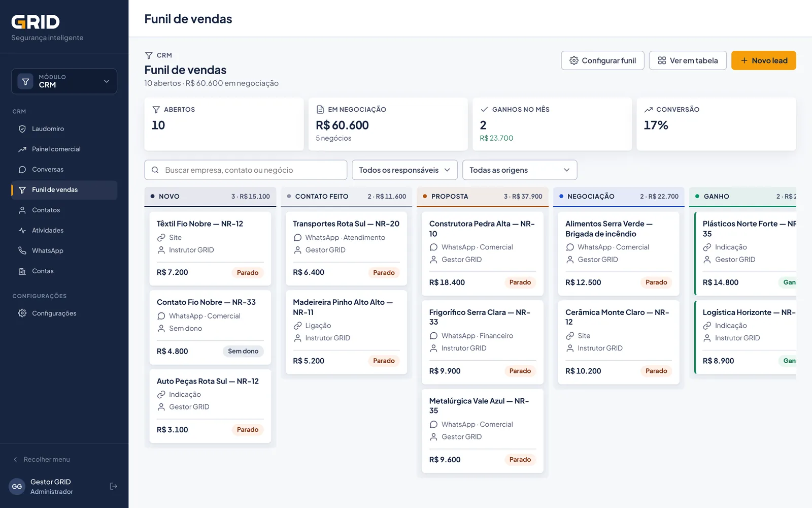This screenshot has height=508, width=812.
Task: Click the trend icon in Conversão tile
Action: pos(649,110)
